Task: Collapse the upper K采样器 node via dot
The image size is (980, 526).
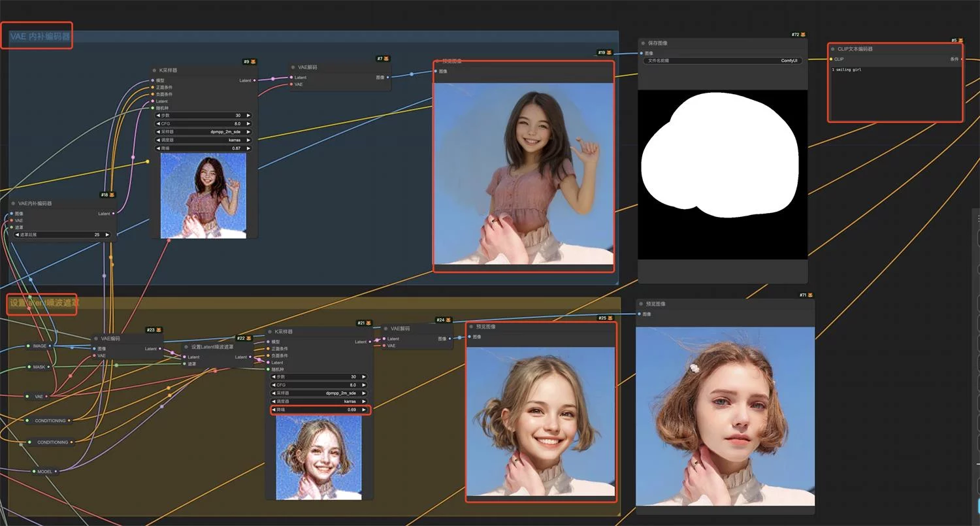Action: [x=155, y=70]
